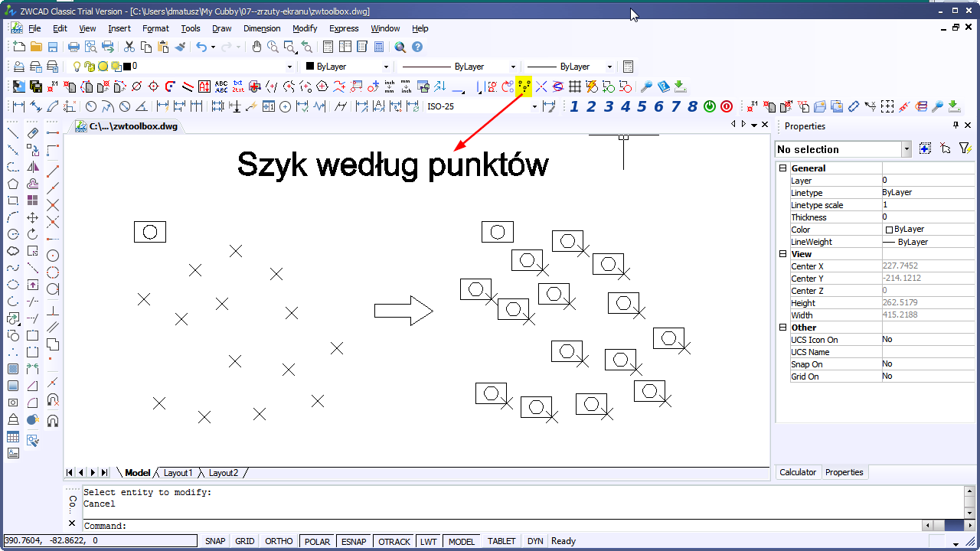Viewport: 980px width, 551px height.
Task: Click the green power button icon
Action: click(710, 106)
